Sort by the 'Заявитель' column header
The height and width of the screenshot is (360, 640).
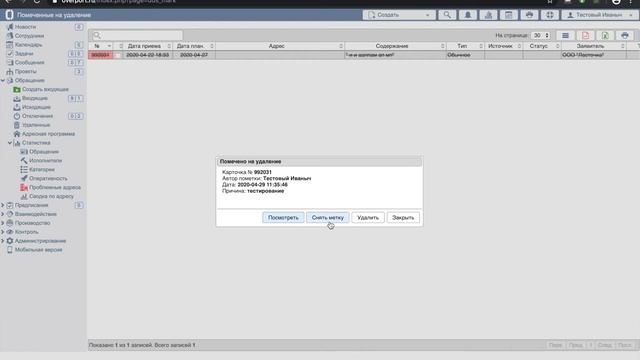click(594, 46)
